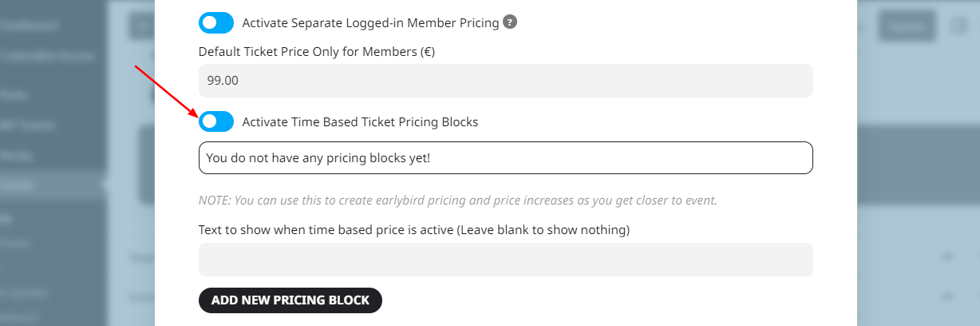Click the 99.00 member price value
The image size is (980, 326).
pos(223,81)
